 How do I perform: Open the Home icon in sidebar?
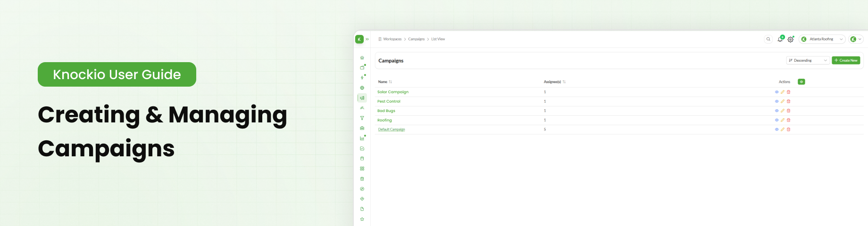tap(362, 58)
